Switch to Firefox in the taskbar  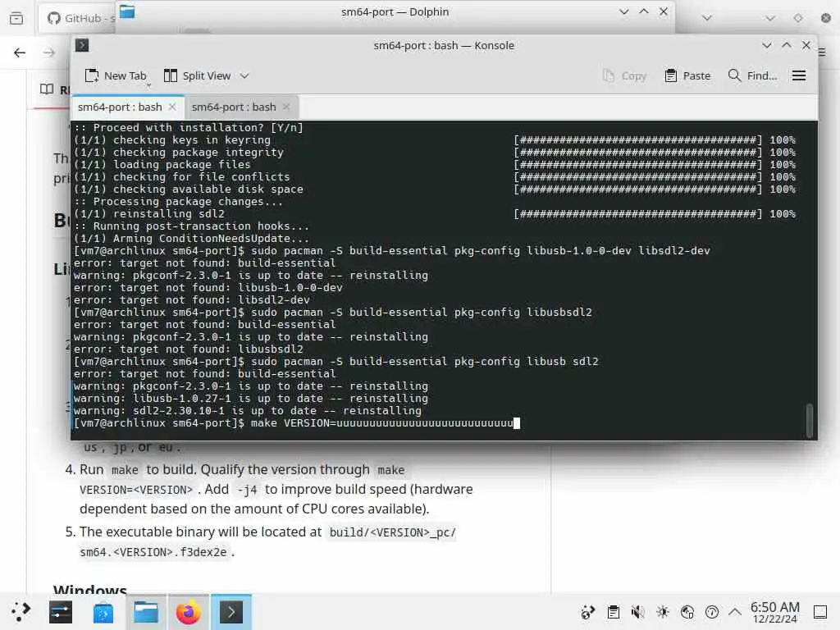(189, 612)
